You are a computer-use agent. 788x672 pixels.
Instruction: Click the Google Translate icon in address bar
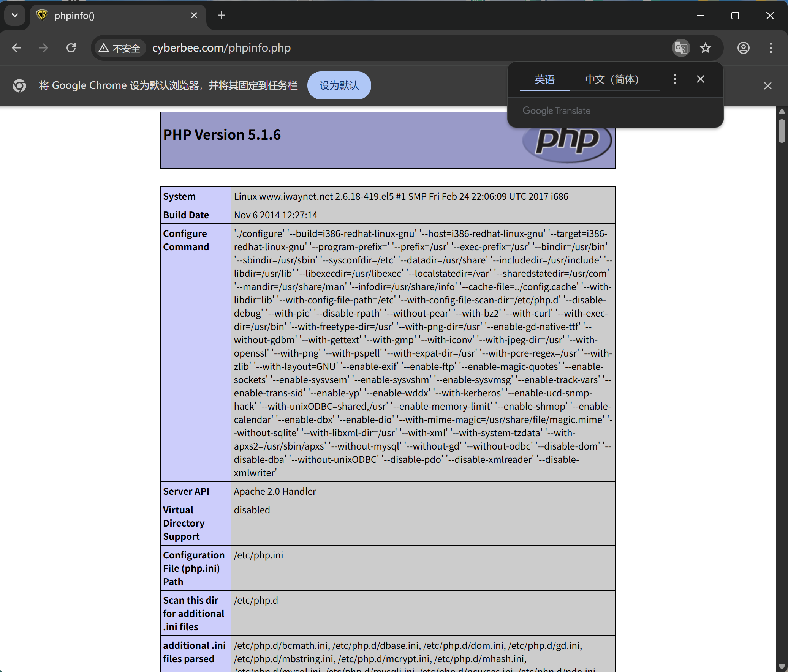point(680,48)
